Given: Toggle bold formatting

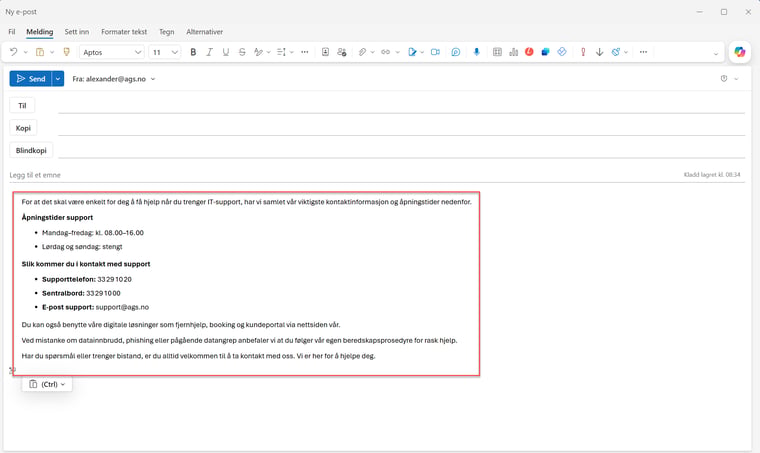Looking at the screenshot, I should (x=193, y=52).
